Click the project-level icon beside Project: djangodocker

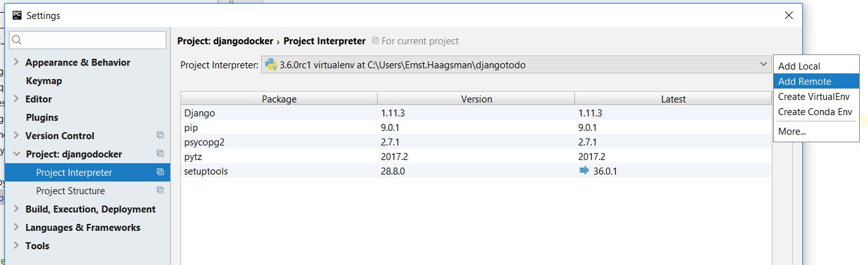pos(160,154)
